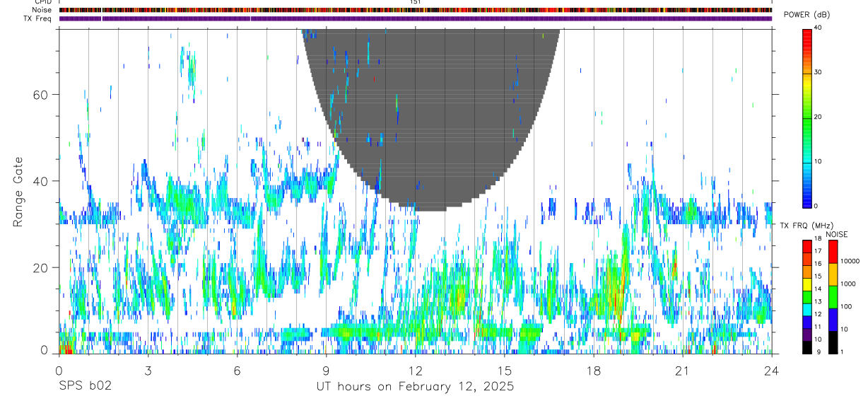Image resolution: width=868 pixels, height=401 pixels.
Task: Click the "NOISE" legend title
Action: (x=836, y=234)
